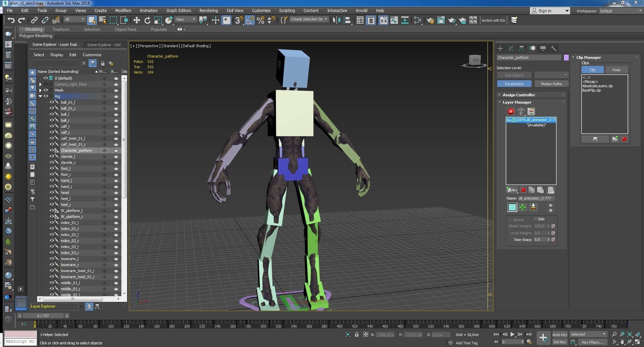Open the Selected key filter dropdown
Screen dimensions: 644x347
588,334
